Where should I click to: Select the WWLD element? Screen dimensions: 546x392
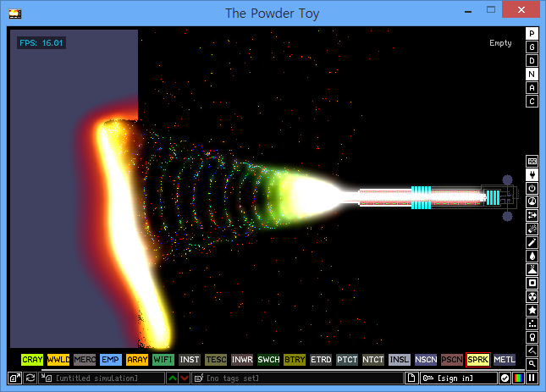point(58,360)
